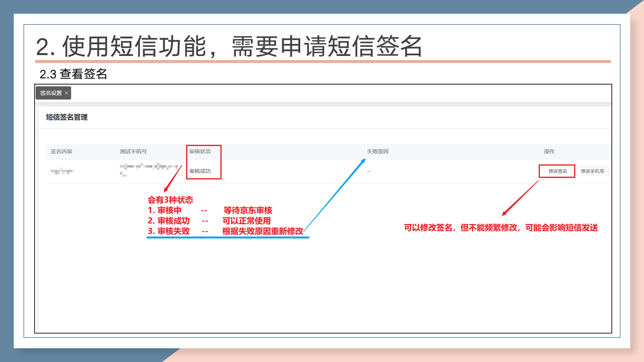The height and width of the screenshot is (362, 644).
Task: Click the 审核状态 column header
Action: [200, 152]
